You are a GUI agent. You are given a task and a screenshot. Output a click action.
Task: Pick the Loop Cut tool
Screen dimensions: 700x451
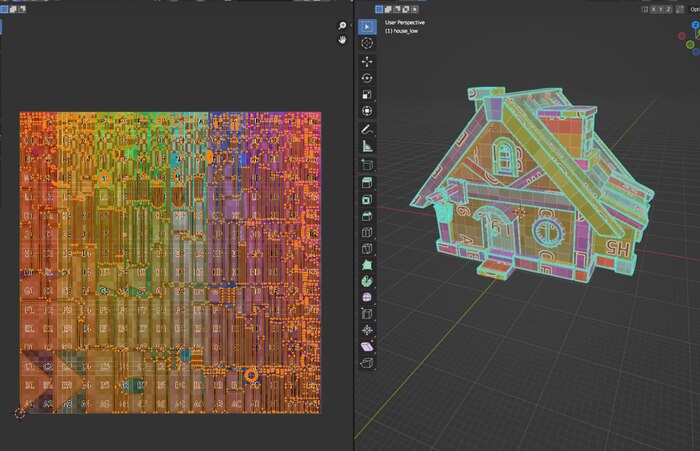coord(367,232)
